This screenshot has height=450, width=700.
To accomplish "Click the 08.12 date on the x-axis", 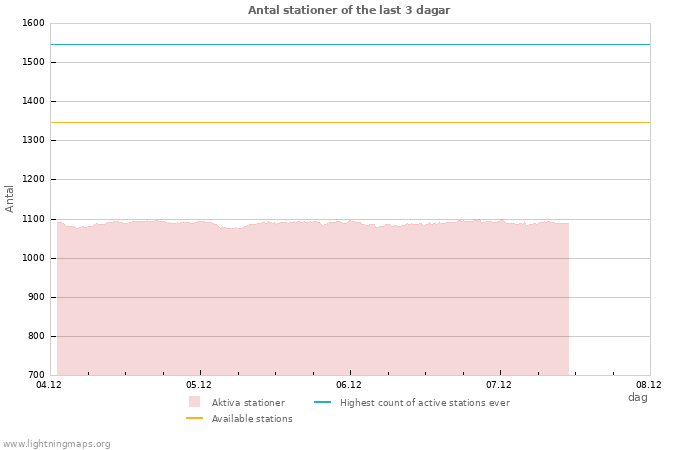I will (649, 385).
